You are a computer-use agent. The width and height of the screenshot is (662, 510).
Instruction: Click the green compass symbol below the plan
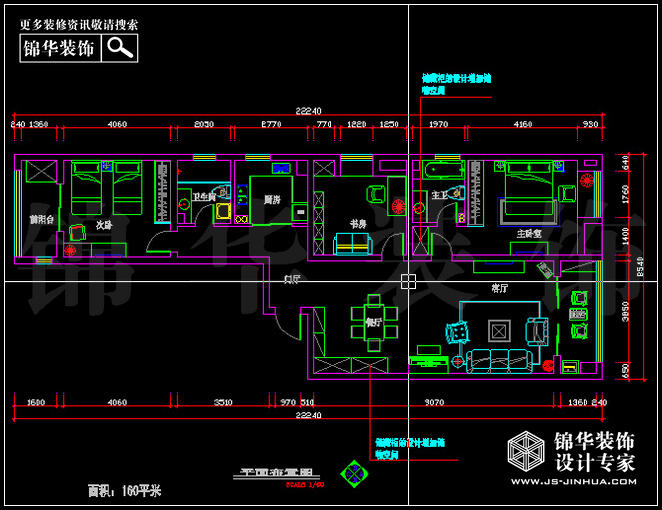(x=353, y=468)
